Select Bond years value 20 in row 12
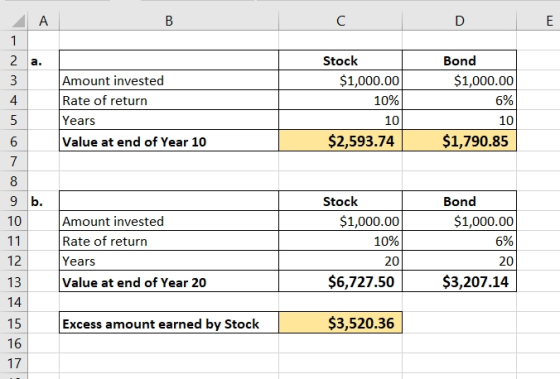 [459, 261]
